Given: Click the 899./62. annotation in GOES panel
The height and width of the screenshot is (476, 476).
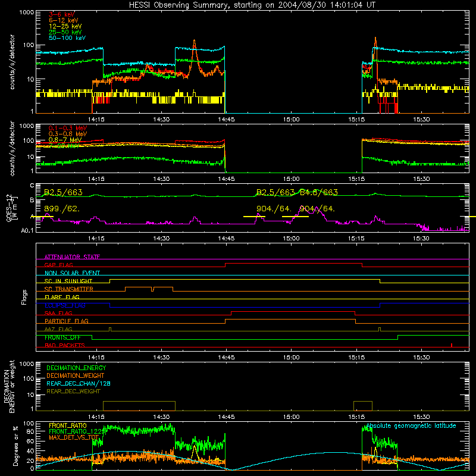Looking at the screenshot, I should click(x=62, y=209).
